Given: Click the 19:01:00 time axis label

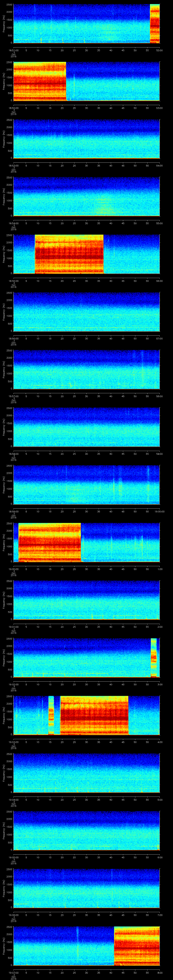Looking at the screenshot, I should point(13,627).
